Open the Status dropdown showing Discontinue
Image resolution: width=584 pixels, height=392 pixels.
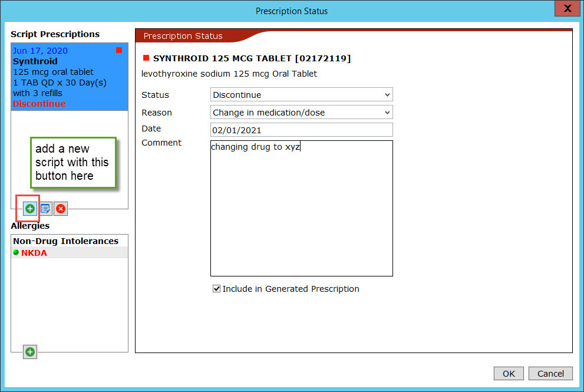click(301, 95)
